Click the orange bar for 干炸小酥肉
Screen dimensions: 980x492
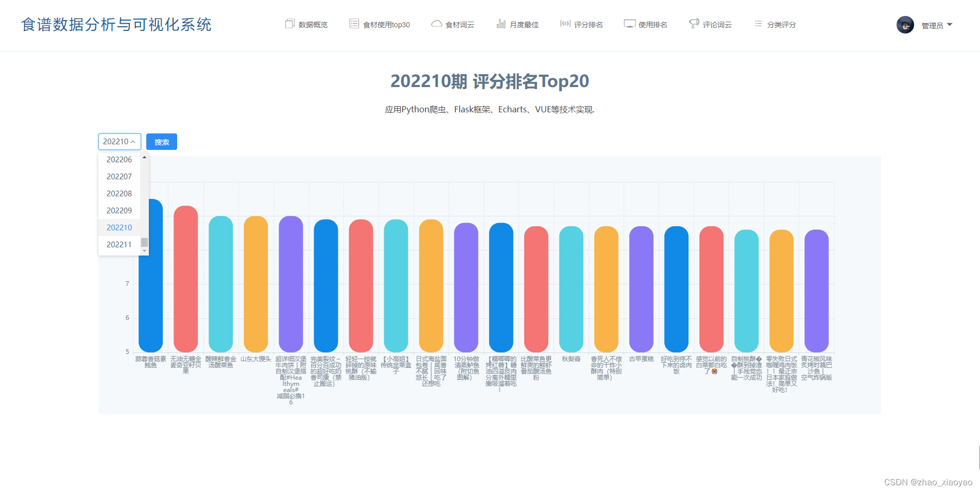(x=606, y=289)
